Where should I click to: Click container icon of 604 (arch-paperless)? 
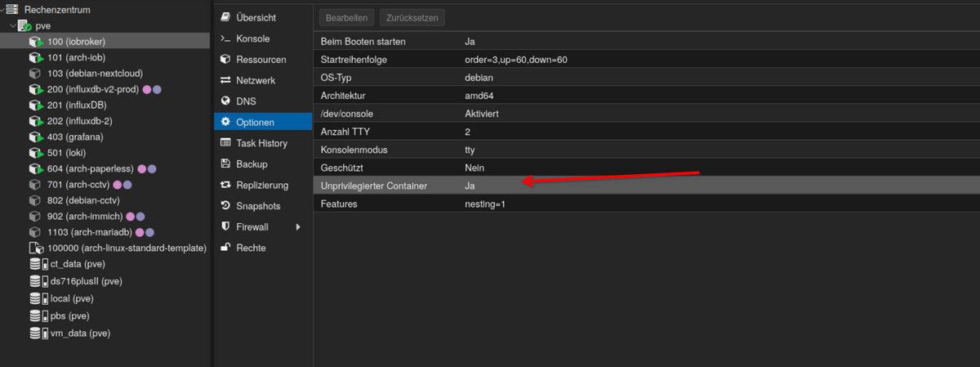(x=36, y=169)
